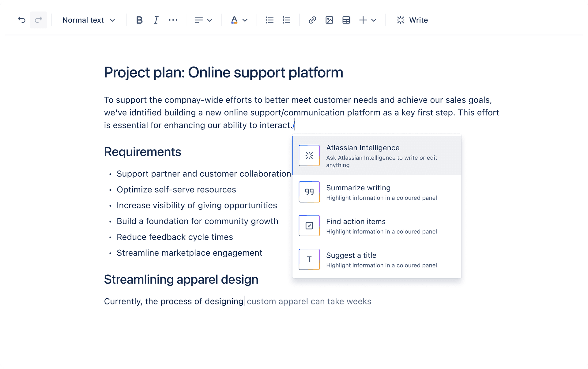The image size is (588, 369).
Task: Click the T icon beside Suggest a title
Action: [x=309, y=259]
